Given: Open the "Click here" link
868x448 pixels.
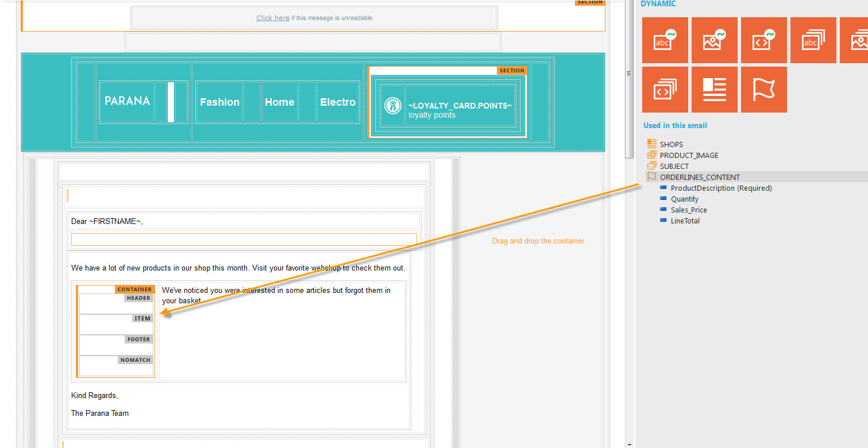Looking at the screenshot, I should [272, 18].
